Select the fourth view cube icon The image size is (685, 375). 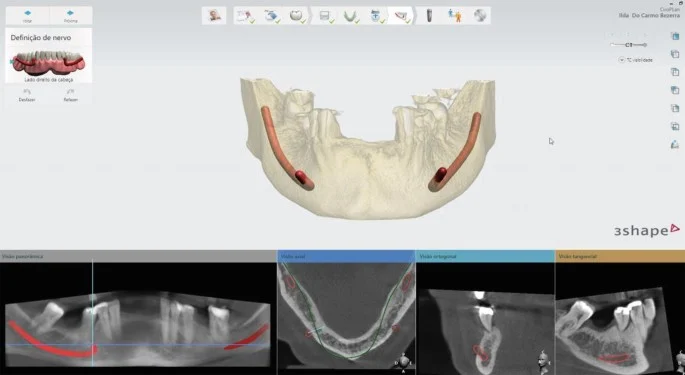[x=675, y=90]
